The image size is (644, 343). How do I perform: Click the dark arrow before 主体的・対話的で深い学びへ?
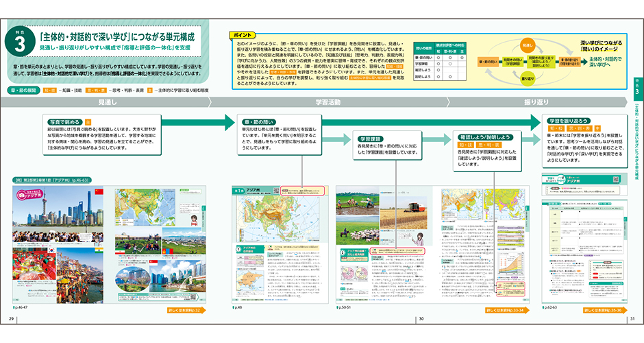pos(584,62)
